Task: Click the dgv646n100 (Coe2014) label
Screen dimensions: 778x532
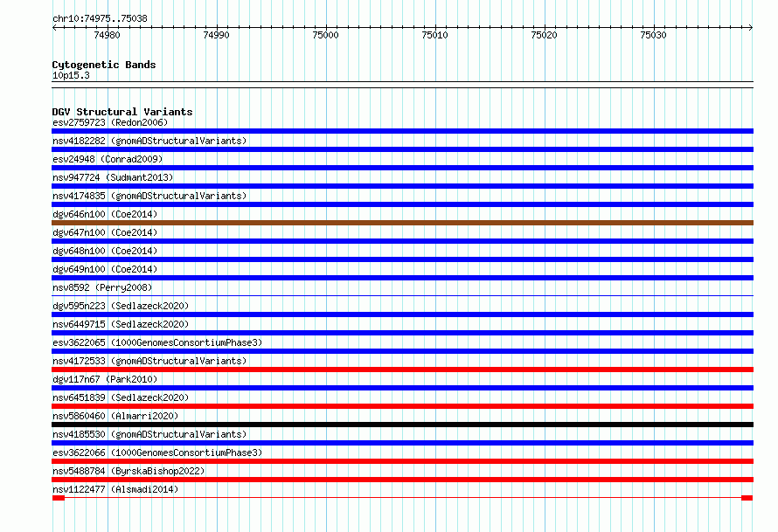Action: (105, 214)
